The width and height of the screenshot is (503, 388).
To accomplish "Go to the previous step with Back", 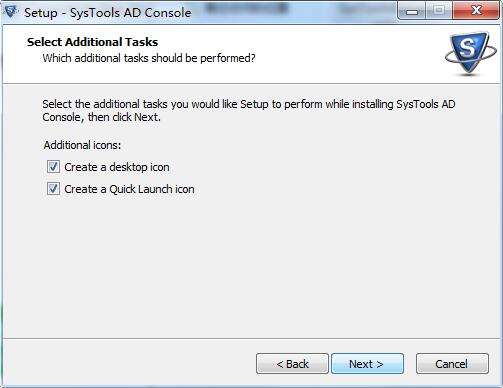I will (x=292, y=364).
